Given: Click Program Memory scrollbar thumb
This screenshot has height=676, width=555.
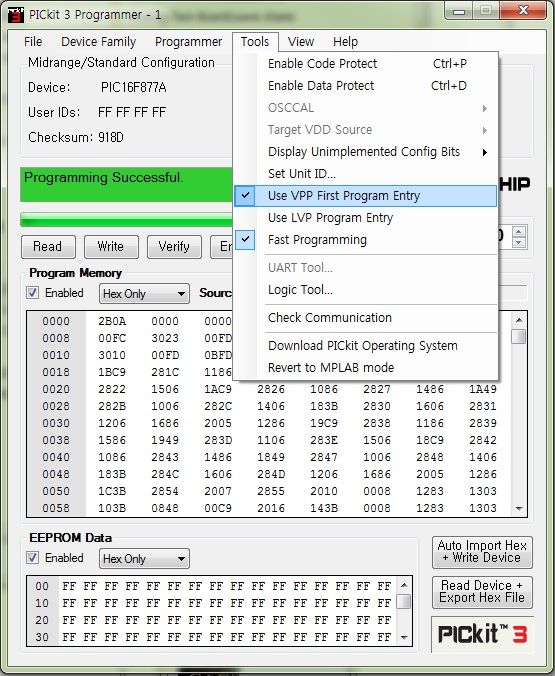Looking at the screenshot, I should [519, 336].
